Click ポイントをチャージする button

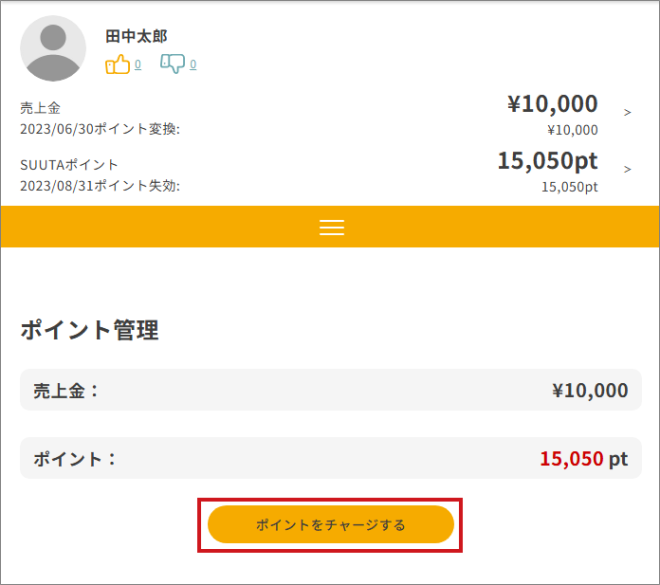331,525
